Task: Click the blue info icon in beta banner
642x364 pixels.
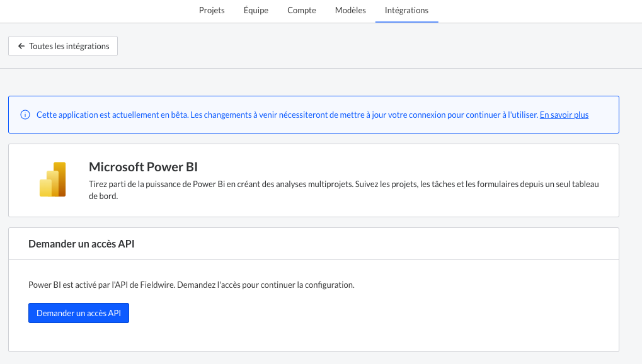Action: click(x=25, y=115)
